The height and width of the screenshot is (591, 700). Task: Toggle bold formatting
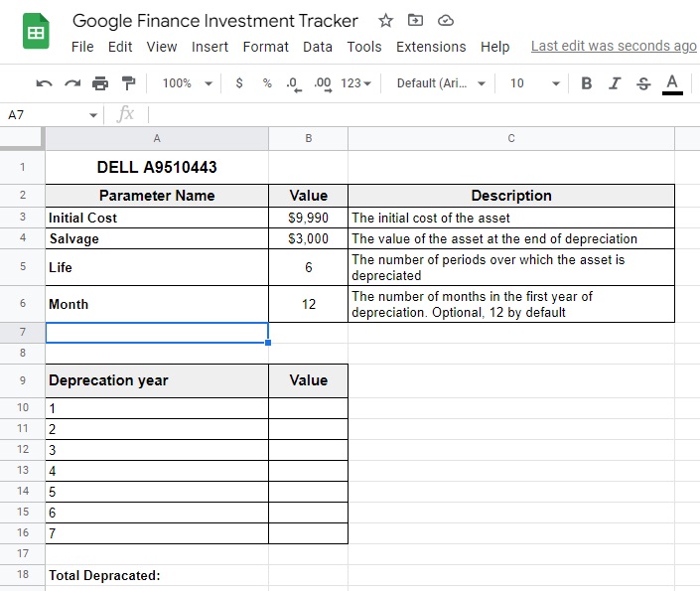coord(586,83)
